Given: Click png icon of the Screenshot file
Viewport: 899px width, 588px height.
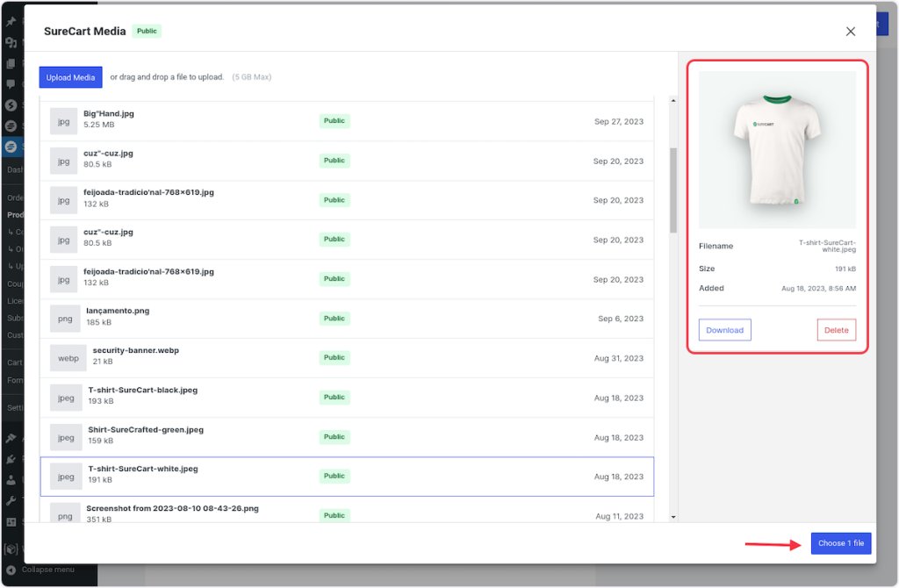Looking at the screenshot, I should click(64, 516).
